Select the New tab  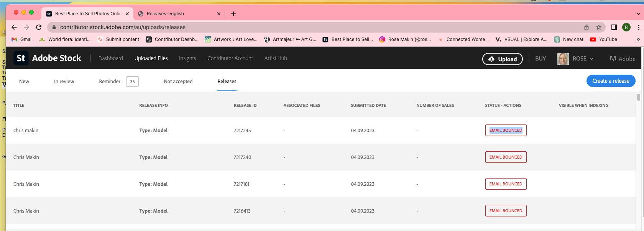[24, 82]
